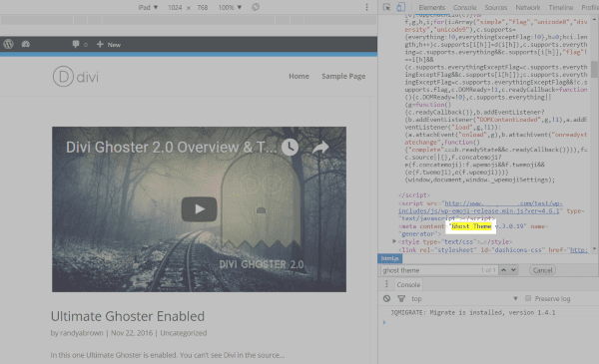Open the Sample Page menu link
The height and width of the screenshot is (364, 599).
click(343, 77)
